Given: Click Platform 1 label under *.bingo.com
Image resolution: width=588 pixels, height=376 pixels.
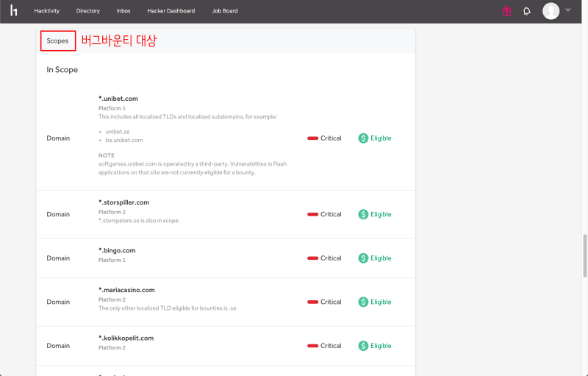Looking at the screenshot, I should click(112, 260).
